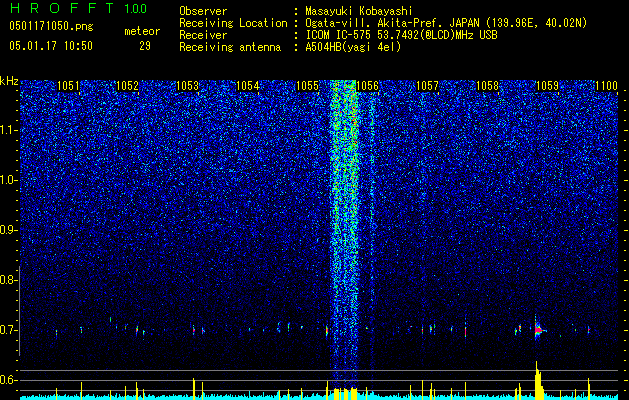The image size is (629, 400).
Task: Click the 0.9 frequency axis label
Action: click(x=8, y=230)
